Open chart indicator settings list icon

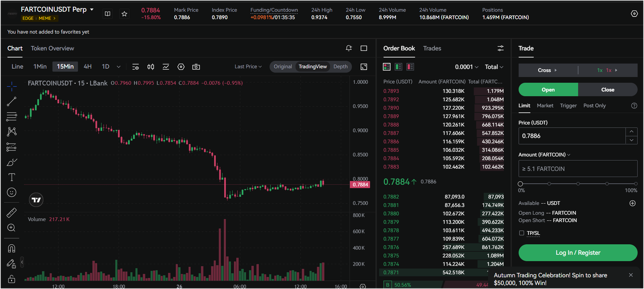click(136, 67)
